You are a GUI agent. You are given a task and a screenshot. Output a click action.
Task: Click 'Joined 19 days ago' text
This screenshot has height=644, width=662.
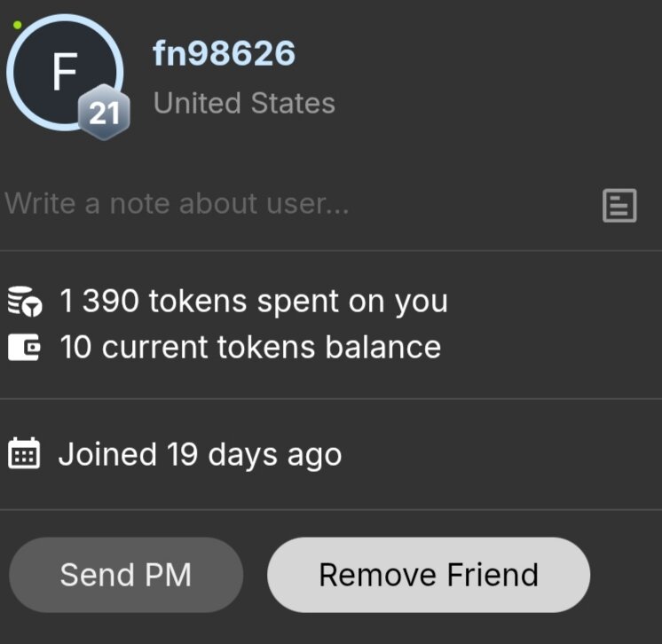pyautogui.click(x=200, y=454)
